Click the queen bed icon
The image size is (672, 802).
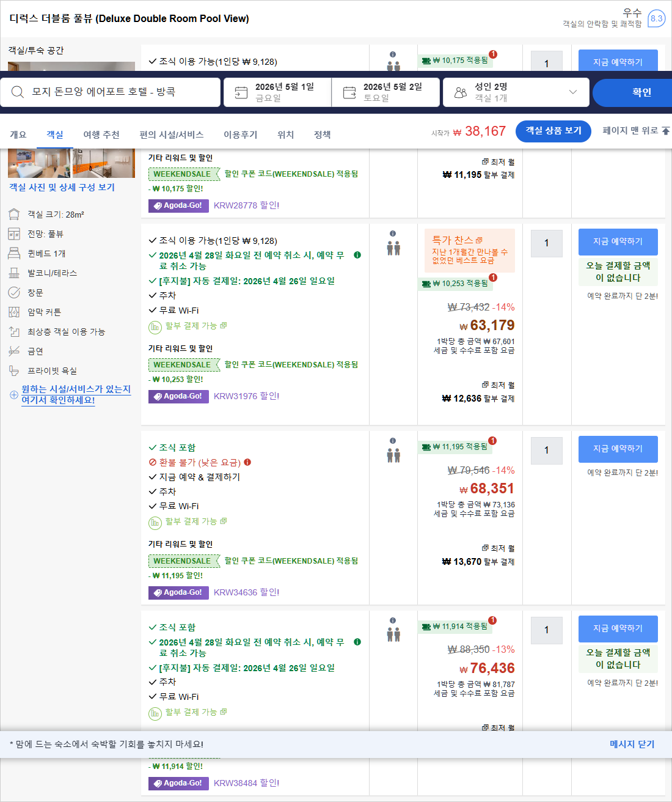point(14,254)
